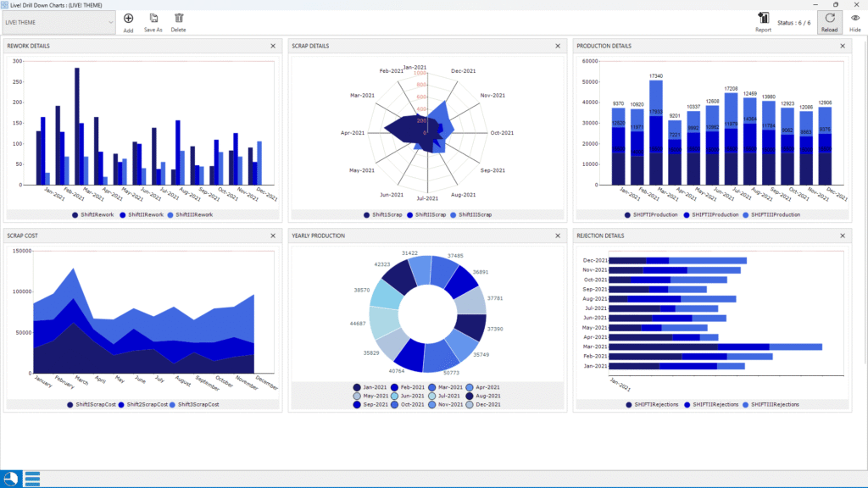Click the SHIFTIRejections legend label
This screenshot has height=488, width=868.
657,404
